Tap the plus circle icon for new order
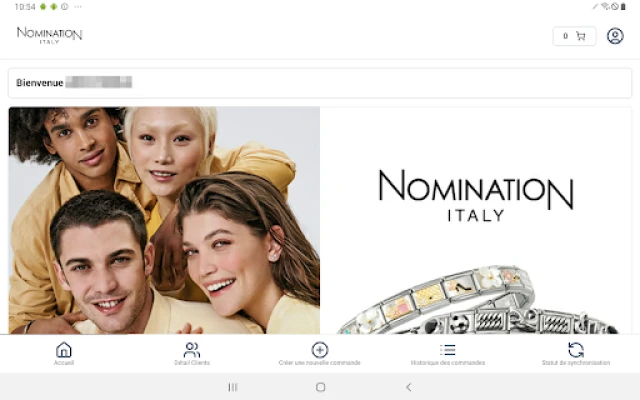The height and width of the screenshot is (400, 640). click(x=320, y=350)
